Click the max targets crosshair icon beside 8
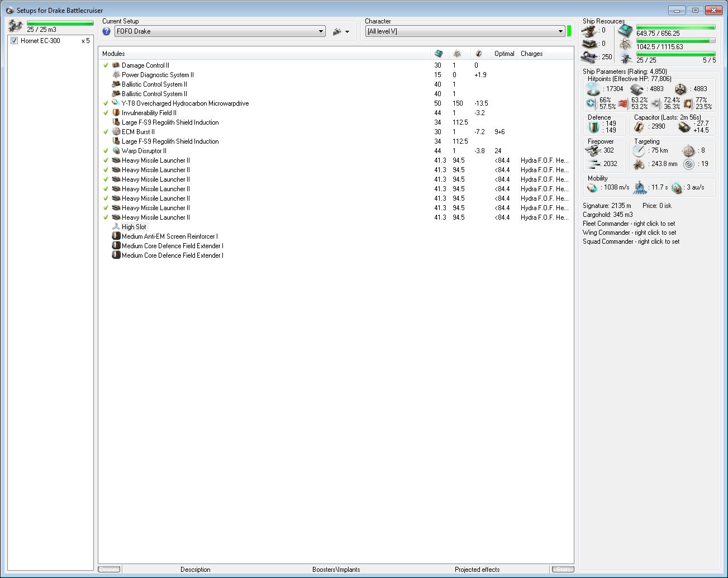 tap(688, 150)
